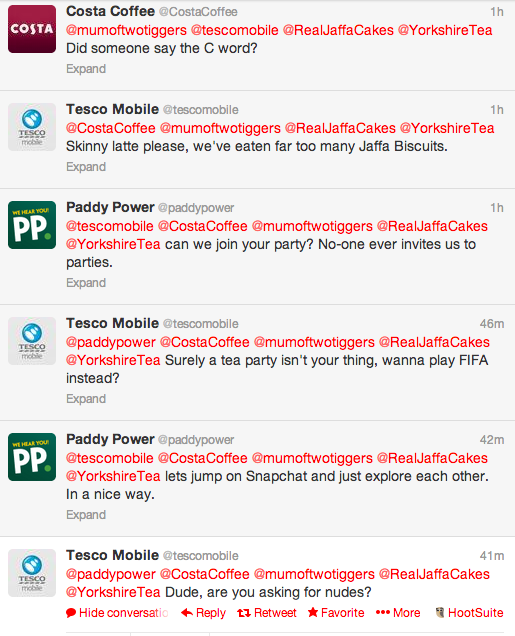Expand the Skinny latte tweet
Image resolution: width=515 pixels, height=636 pixels.
click(86, 167)
